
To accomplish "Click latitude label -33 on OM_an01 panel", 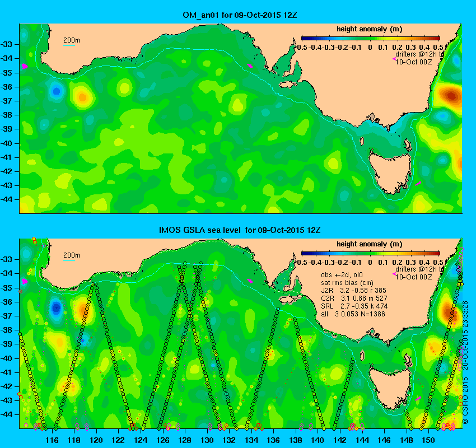I will [6, 44].
